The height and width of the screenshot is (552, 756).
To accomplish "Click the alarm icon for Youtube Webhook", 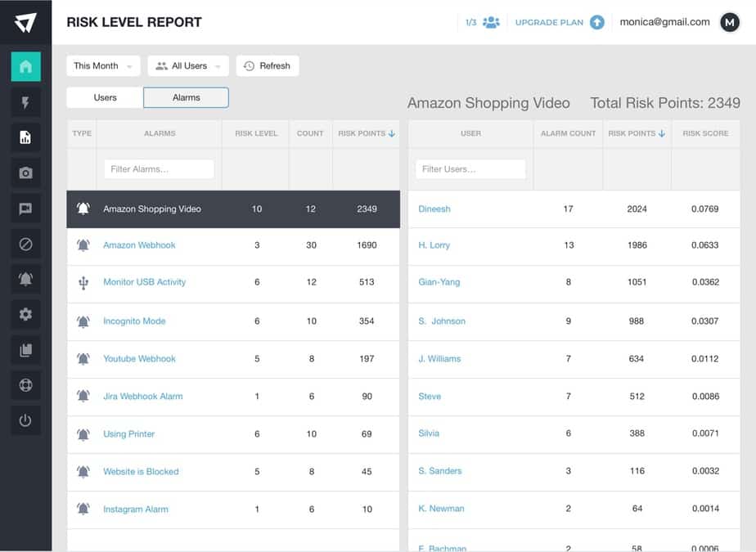I will pyautogui.click(x=83, y=359).
